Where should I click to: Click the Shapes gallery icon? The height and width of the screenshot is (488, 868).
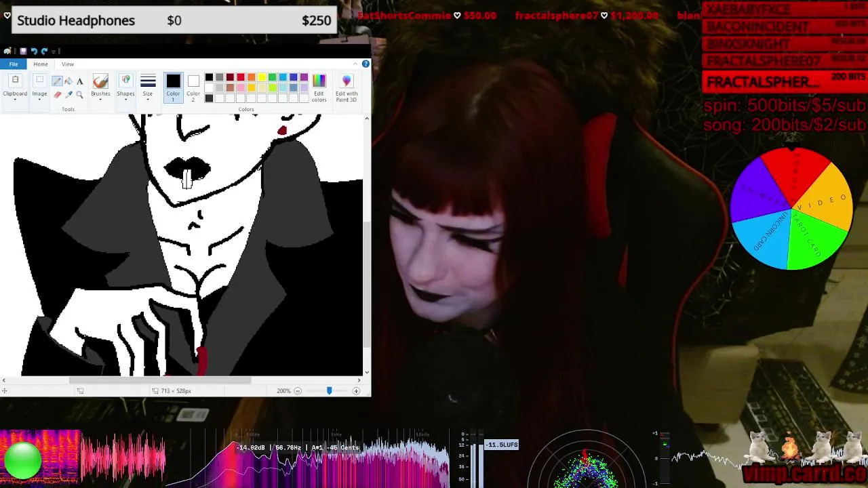(126, 81)
